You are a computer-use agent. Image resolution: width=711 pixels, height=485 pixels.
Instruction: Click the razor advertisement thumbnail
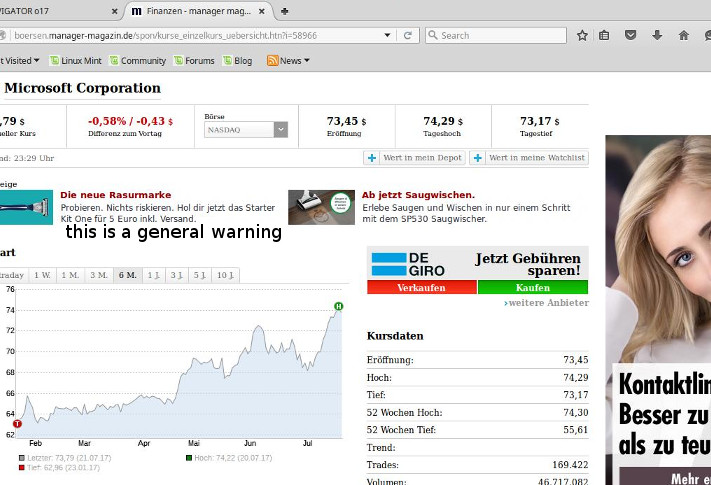pyautogui.click(x=26, y=207)
